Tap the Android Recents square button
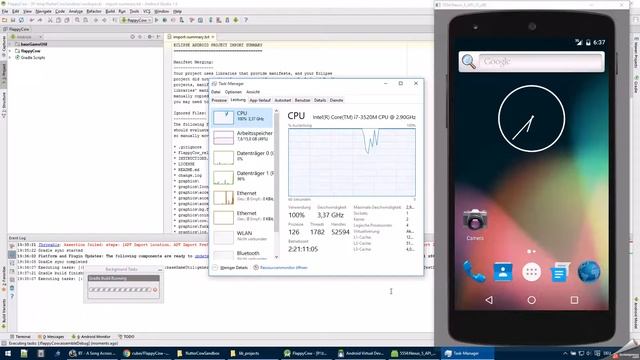 tap(574, 300)
